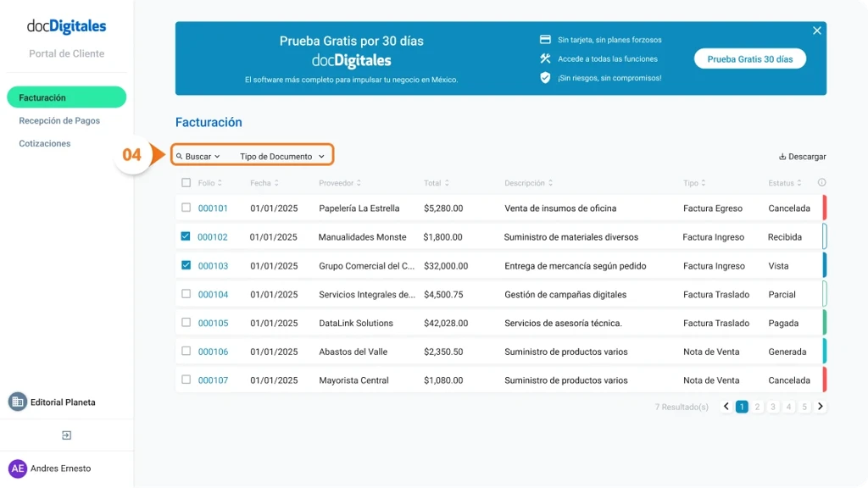Switch to Recepción de Pagos section
Image resolution: width=868 pixels, height=488 pixels.
59,120
